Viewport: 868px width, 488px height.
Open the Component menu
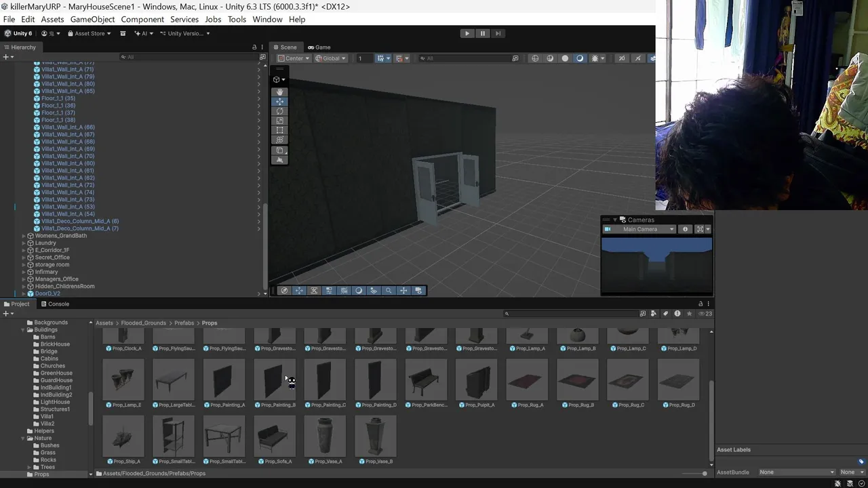pos(142,19)
